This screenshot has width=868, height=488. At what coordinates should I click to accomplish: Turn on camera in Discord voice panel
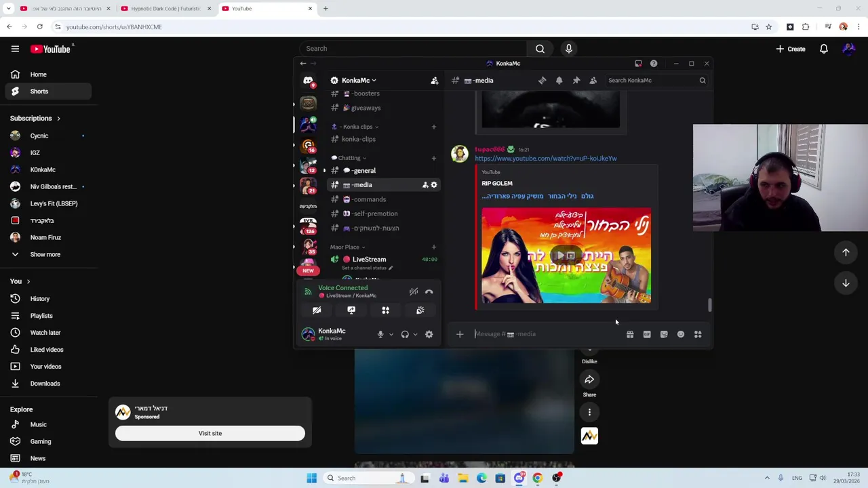coord(317,310)
